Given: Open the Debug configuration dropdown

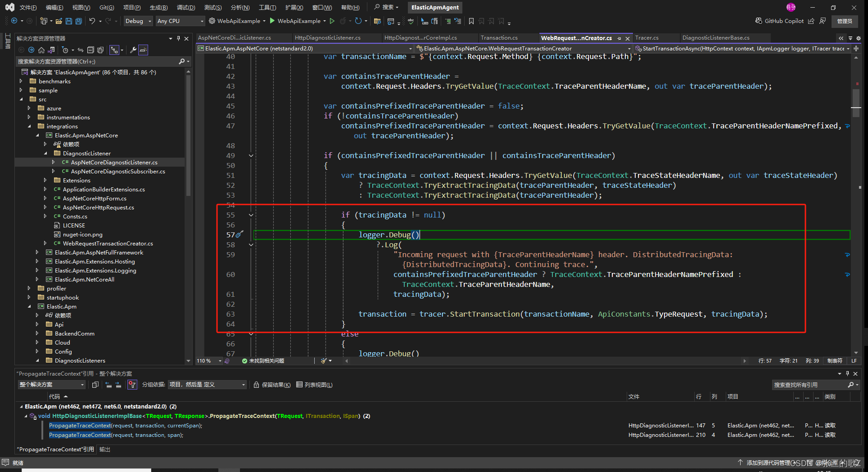Looking at the screenshot, I should pyautogui.click(x=138, y=21).
